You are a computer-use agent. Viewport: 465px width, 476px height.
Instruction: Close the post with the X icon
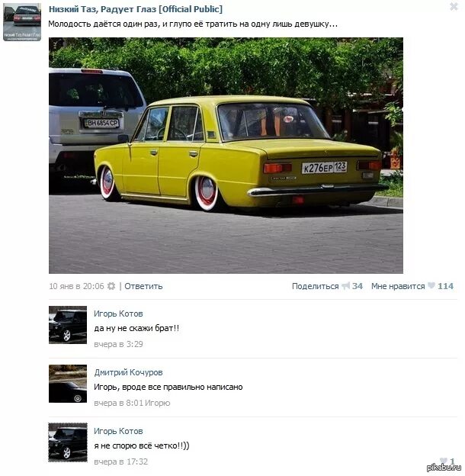point(454,6)
